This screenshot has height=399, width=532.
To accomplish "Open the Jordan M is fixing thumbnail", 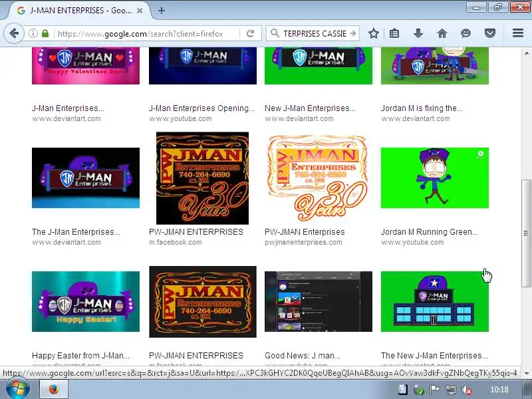I will [x=435, y=66].
